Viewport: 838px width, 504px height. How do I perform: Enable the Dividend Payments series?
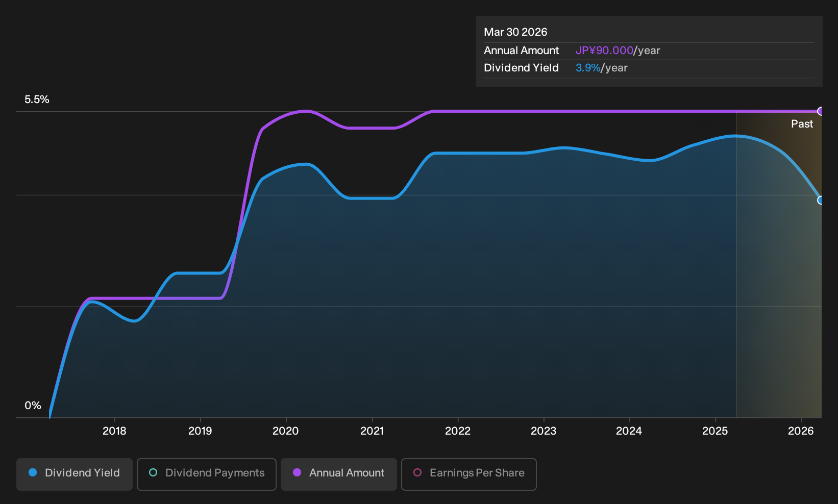tap(207, 474)
